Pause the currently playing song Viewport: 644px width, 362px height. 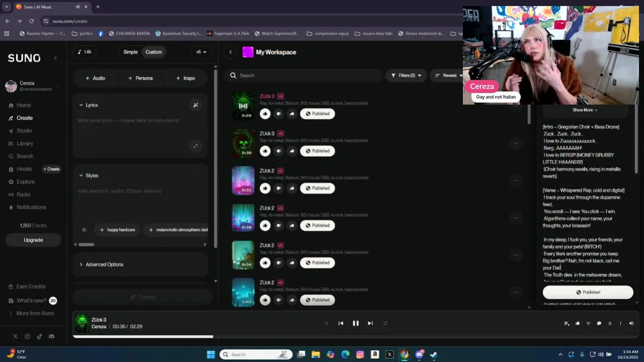(x=356, y=323)
